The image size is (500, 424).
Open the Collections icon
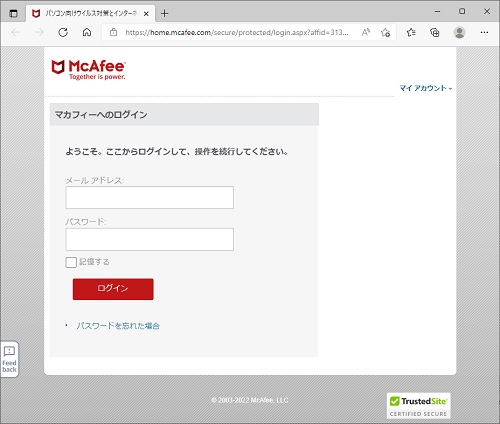435,32
